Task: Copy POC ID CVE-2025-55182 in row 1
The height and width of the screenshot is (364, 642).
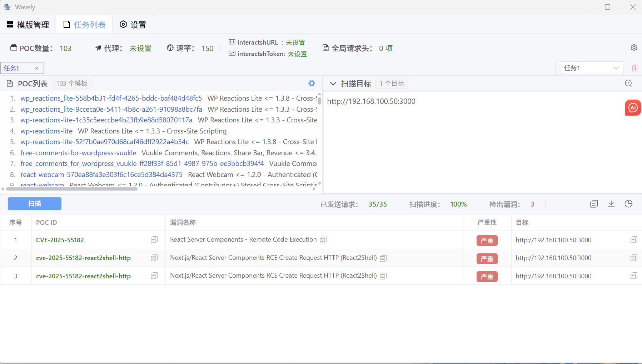Action: coord(154,240)
